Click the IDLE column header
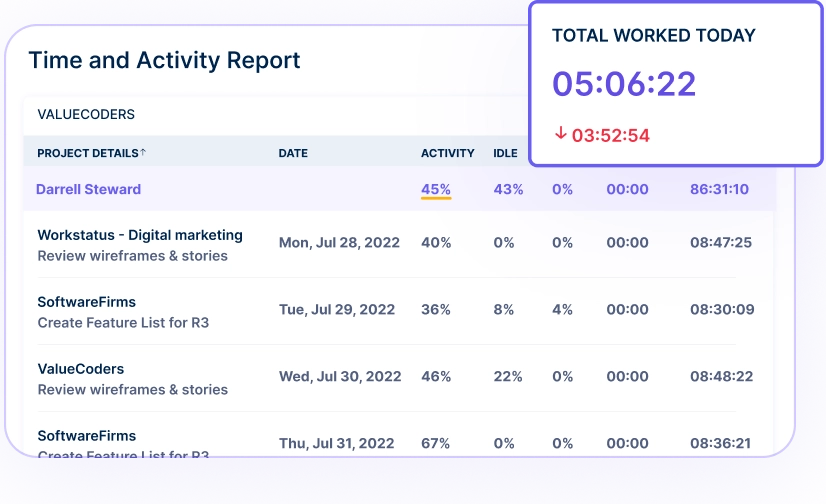Screen dimensions: 826x504 point(505,153)
